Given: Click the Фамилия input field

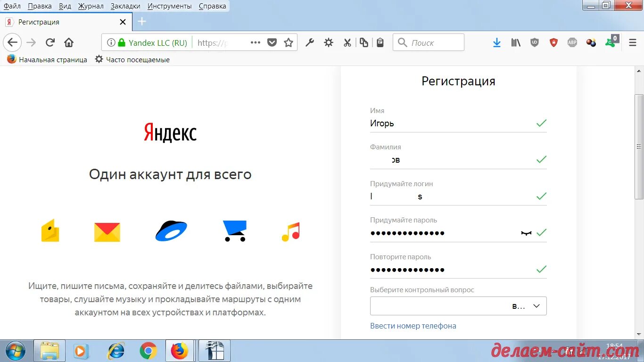Looking at the screenshot, I should pyautogui.click(x=458, y=160).
